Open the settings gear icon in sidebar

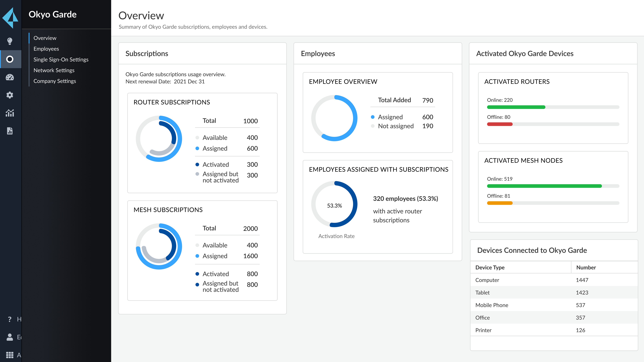point(10,95)
